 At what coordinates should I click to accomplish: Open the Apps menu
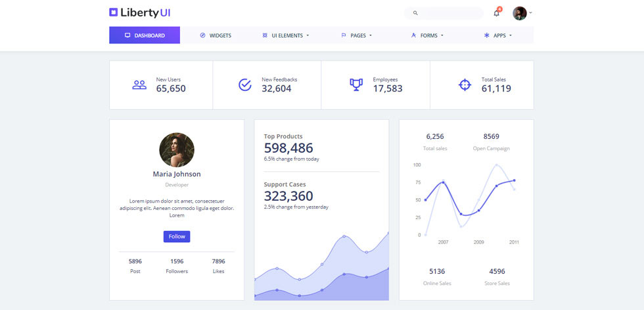pos(498,36)
